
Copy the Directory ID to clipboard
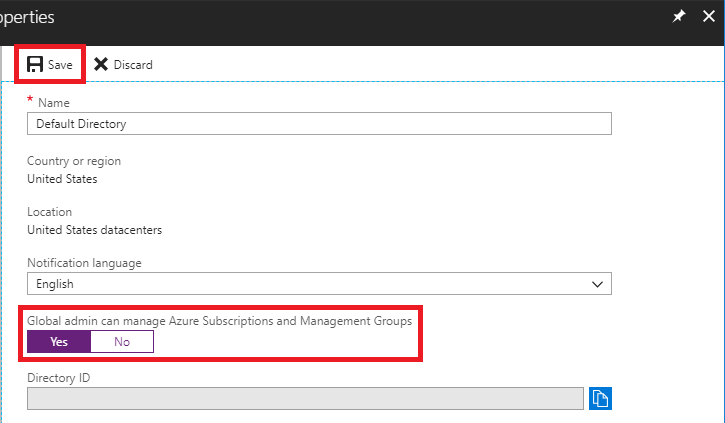[600, 399]
